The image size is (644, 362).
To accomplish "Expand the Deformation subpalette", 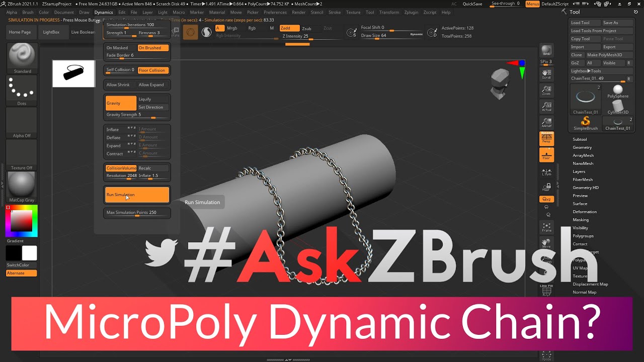I will tap(585, 212).
